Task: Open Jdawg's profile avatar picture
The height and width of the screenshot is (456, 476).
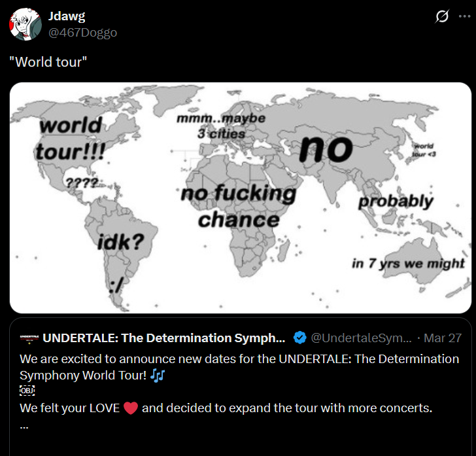Action: point(26,24)
